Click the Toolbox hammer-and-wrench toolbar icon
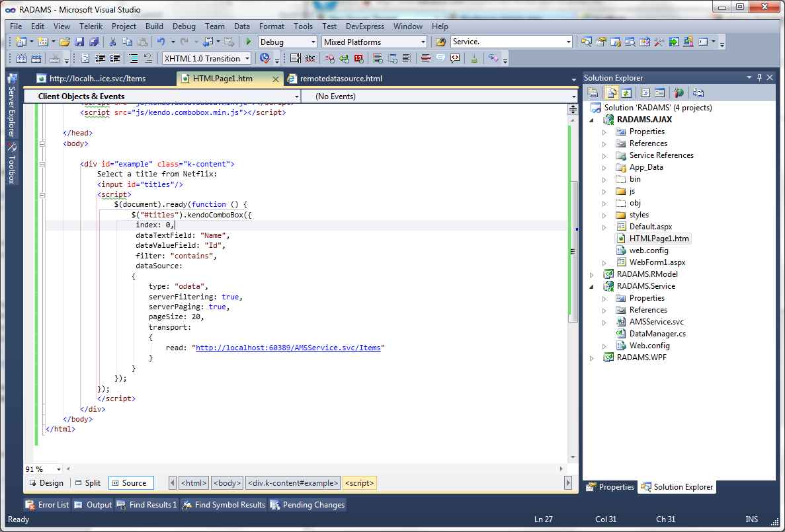Image resolution: width=785 pixels, height=532 pixels. (658, 42)
